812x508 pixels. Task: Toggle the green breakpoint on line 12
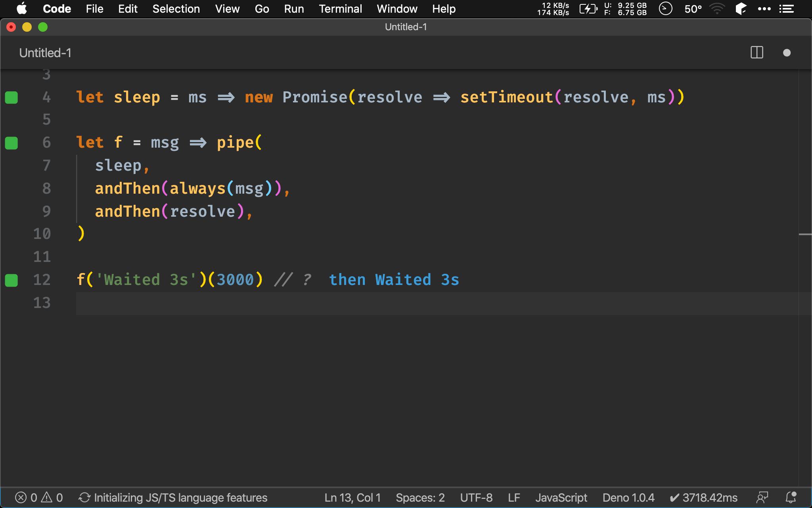click(x=11, y=280)
